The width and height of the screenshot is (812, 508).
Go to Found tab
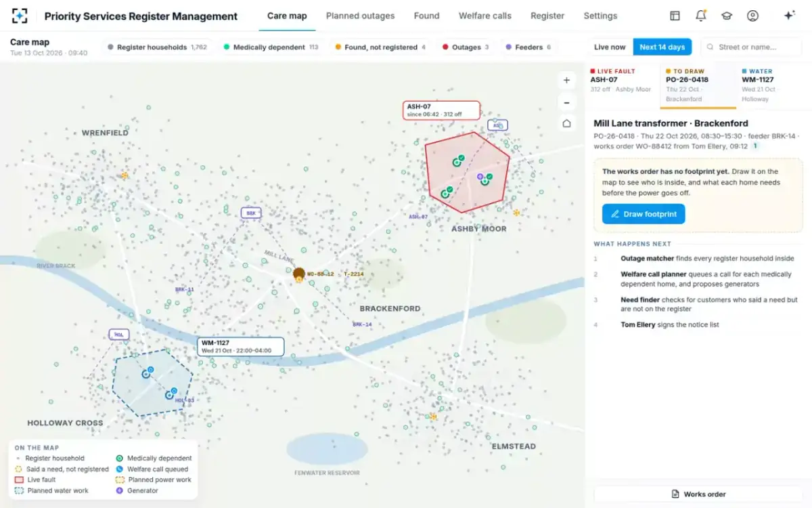[426, 16]
